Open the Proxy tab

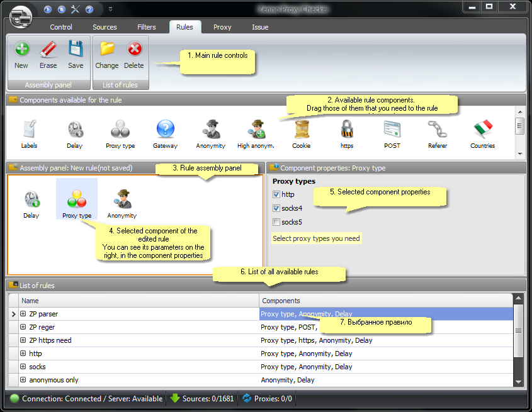pyautogui.click(x=222, y=27)
